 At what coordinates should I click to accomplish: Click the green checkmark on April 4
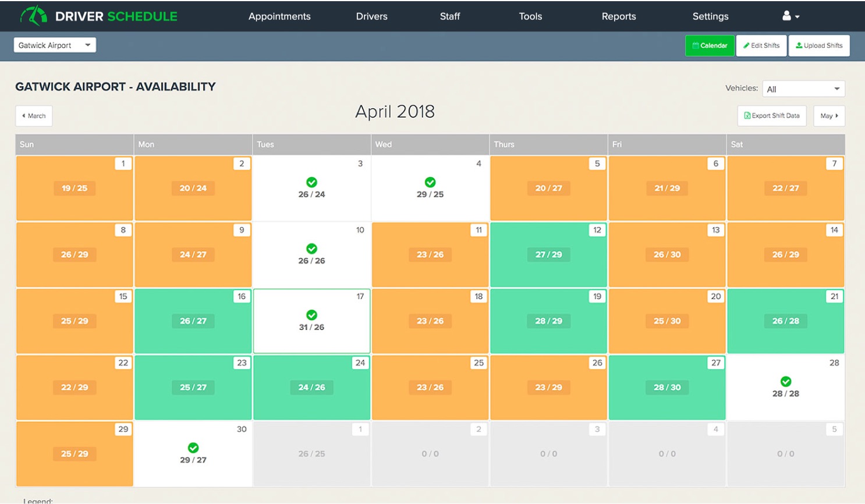click(430, 182)
